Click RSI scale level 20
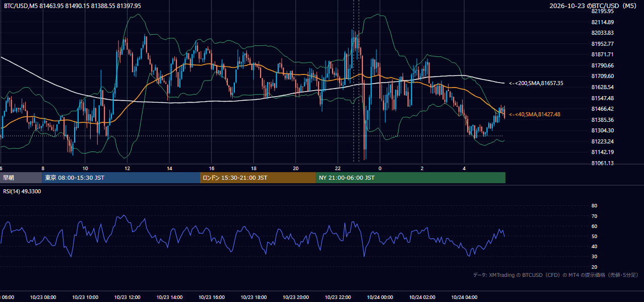The image size is (644, 302). (x=595, y=267)
